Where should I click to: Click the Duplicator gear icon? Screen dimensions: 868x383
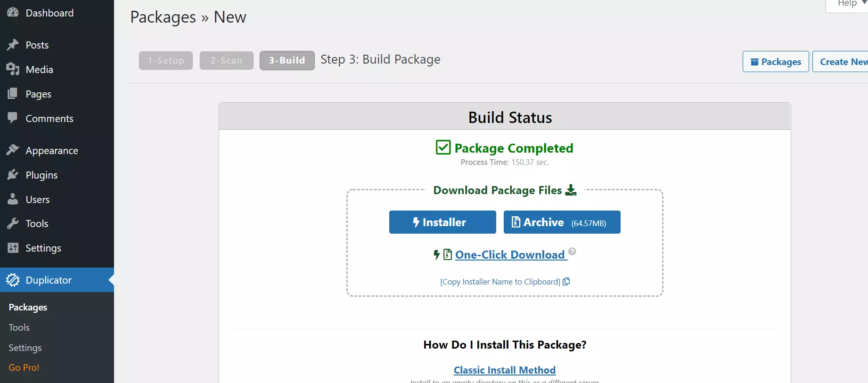(13, 280)
